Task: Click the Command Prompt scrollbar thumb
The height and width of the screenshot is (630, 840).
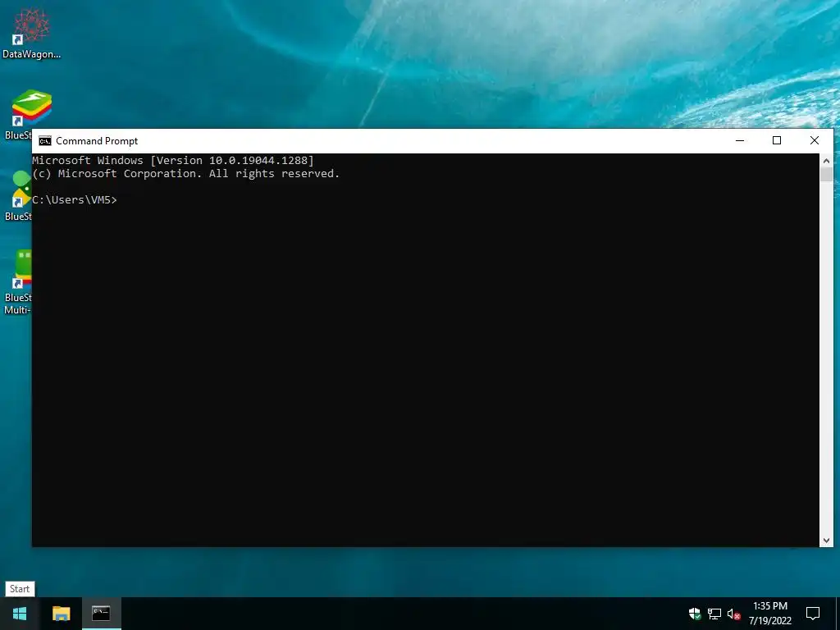Action: (x=826, y=174)
